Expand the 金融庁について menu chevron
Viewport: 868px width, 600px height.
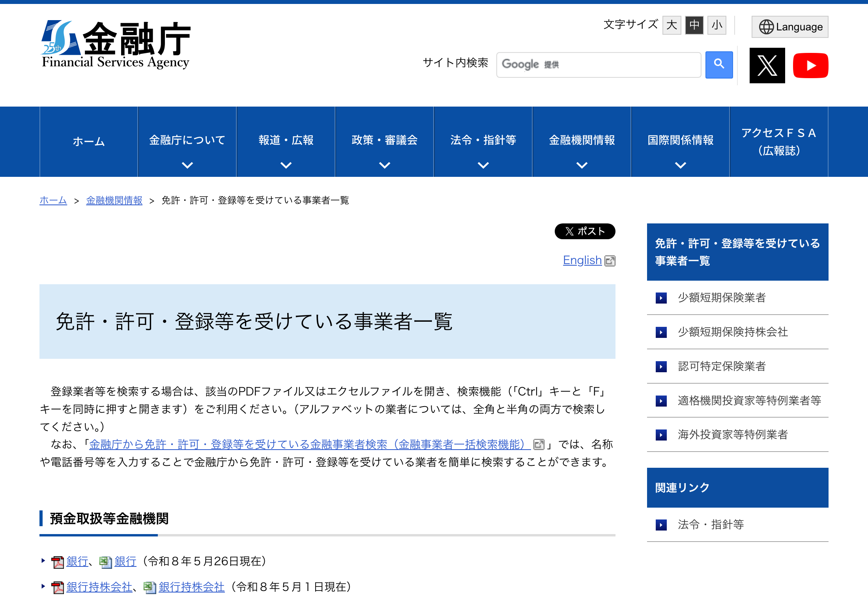pos(187,165)
